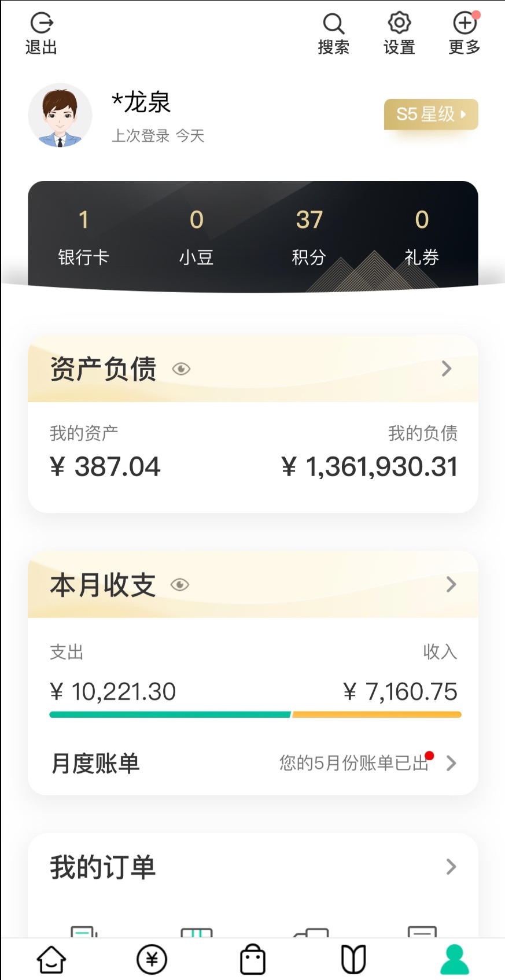This screenshot has width=505, height=980.
Task: Open the yen finance tab icon
Action: (x=152, y=960)
